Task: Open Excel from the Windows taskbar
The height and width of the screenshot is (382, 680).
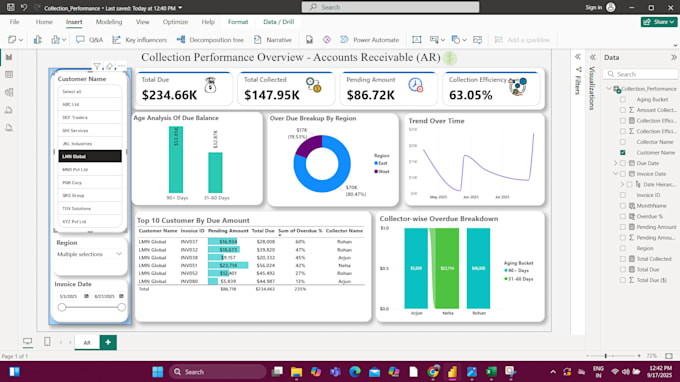Action: pos(491,372)
